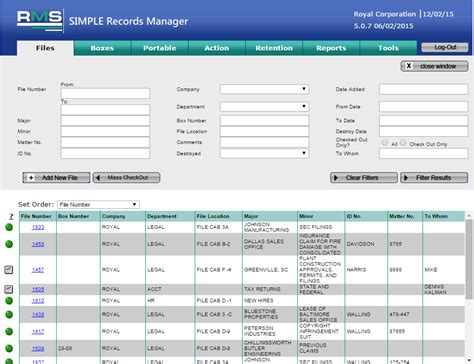This screenshot has height=364, width=474.
Task: Click the checked-out icon in the Tax Returns row
Action: click(x=9, y=289)
